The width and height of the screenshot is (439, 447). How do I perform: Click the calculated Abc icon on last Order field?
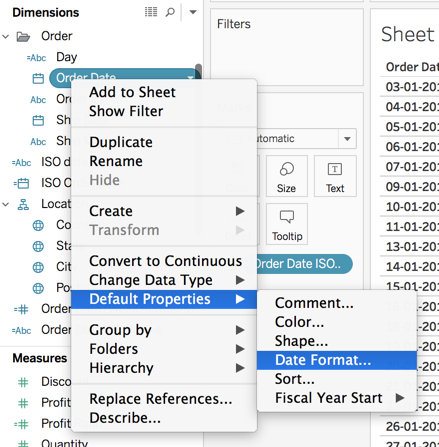(21, 330)
